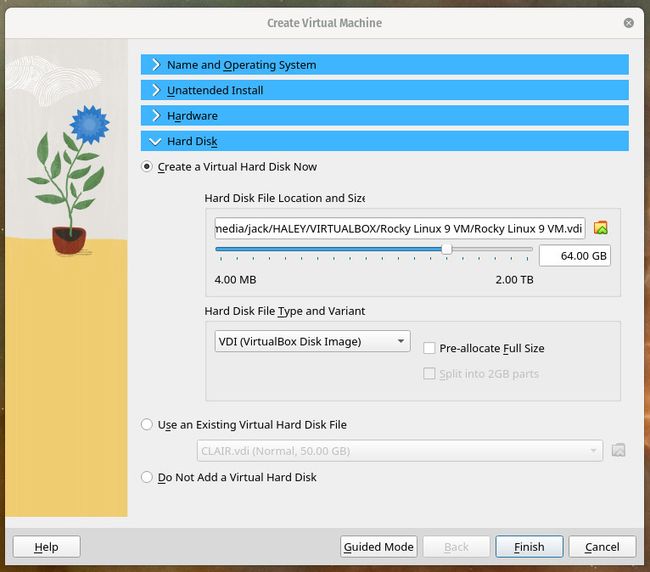Choose Do Not Add a Virtual Hard Disk

tap(147, 477)
